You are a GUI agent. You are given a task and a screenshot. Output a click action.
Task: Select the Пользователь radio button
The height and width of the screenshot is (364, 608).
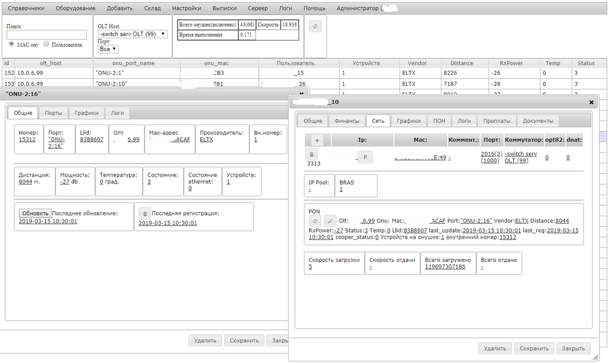click(46, 44)
